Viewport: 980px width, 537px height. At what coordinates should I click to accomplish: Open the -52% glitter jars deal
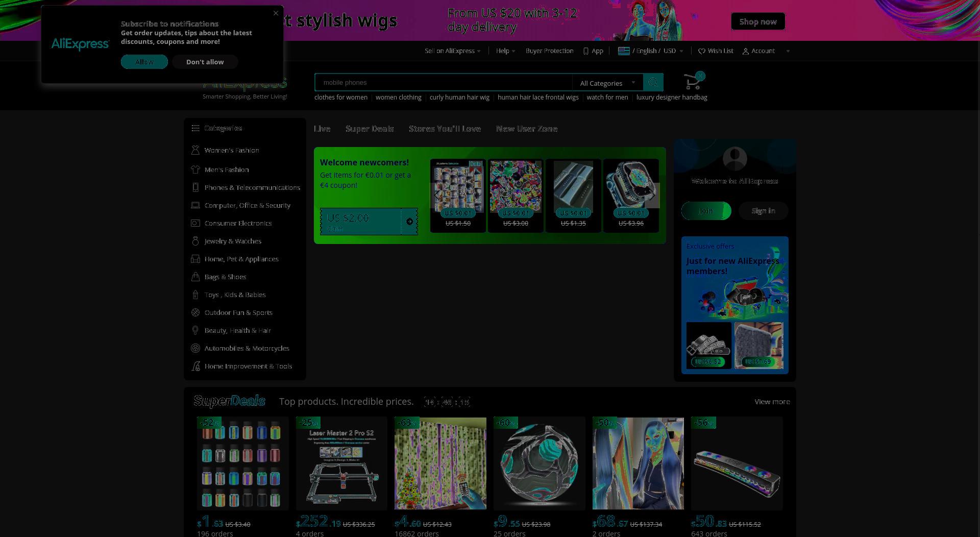click(242, 463)
